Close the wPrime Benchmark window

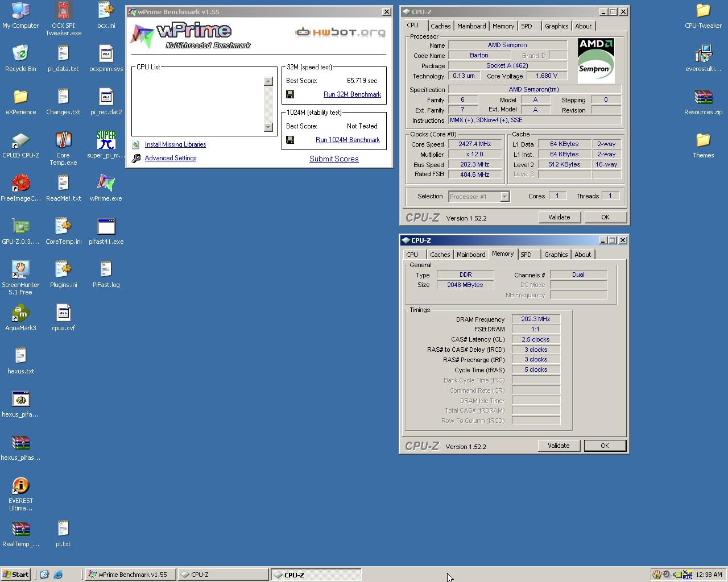coord(387,11)
